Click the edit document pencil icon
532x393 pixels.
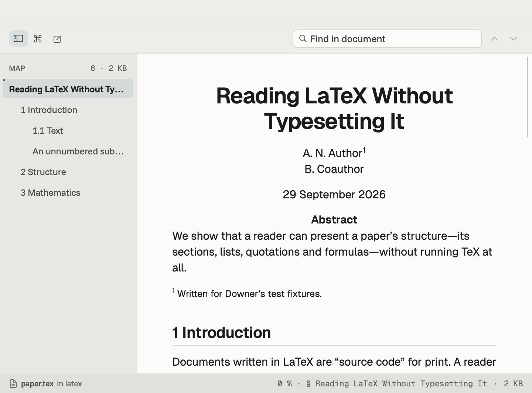point(57,38)
